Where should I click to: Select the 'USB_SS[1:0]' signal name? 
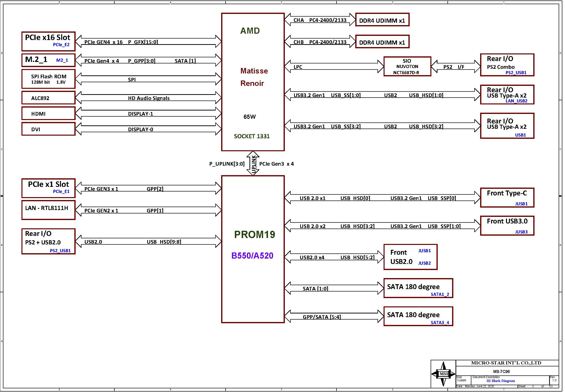(x=346, y=95)
